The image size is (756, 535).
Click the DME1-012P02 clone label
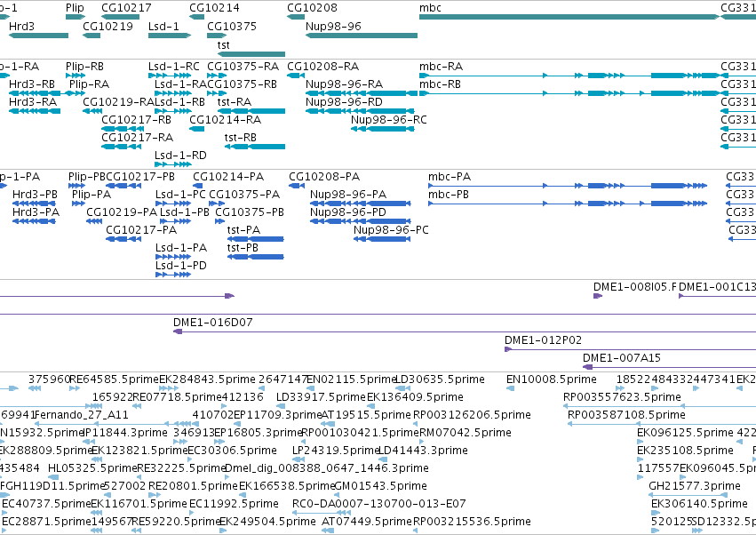pos(543,340)
